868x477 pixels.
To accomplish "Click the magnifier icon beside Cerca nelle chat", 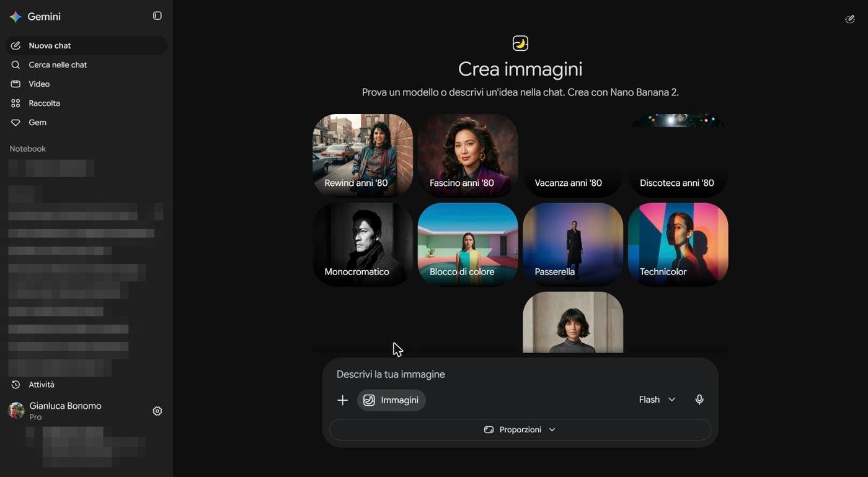I will 15,65.
